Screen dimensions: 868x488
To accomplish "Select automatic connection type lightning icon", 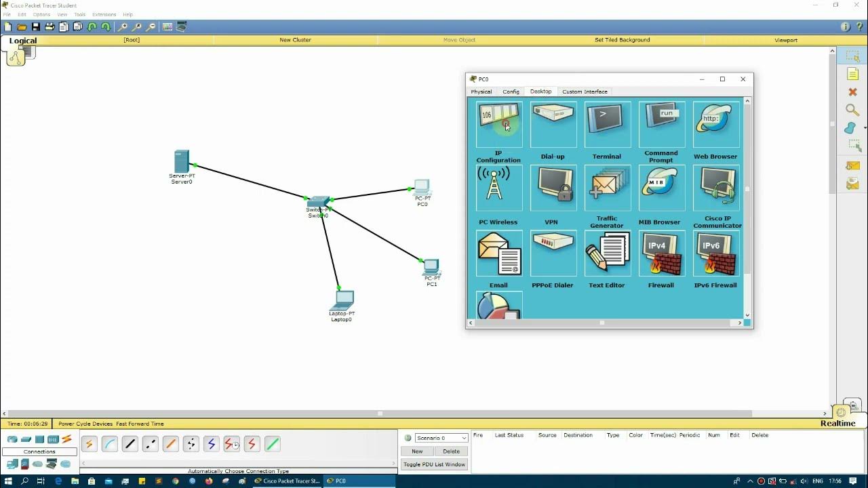I will coord(89,444).
